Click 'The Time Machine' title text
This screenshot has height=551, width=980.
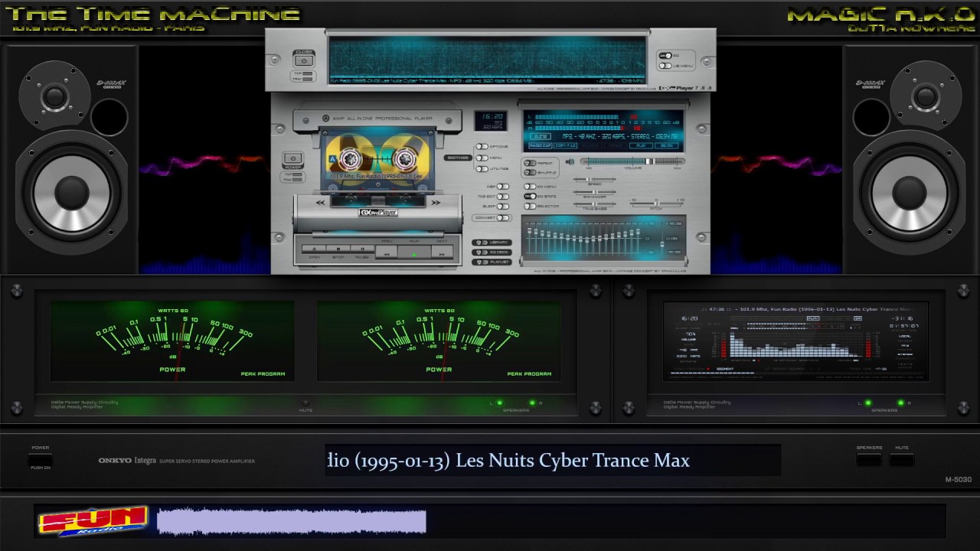(152, 14)
